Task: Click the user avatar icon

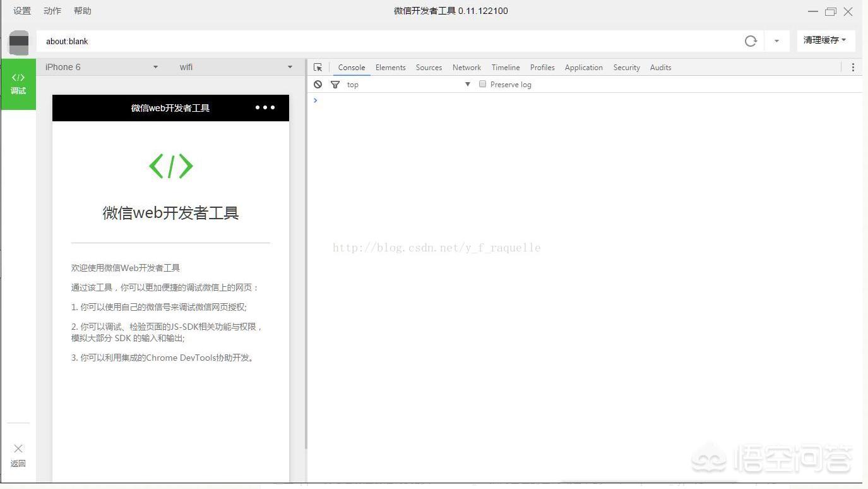Action: click(x=19, y=42)
